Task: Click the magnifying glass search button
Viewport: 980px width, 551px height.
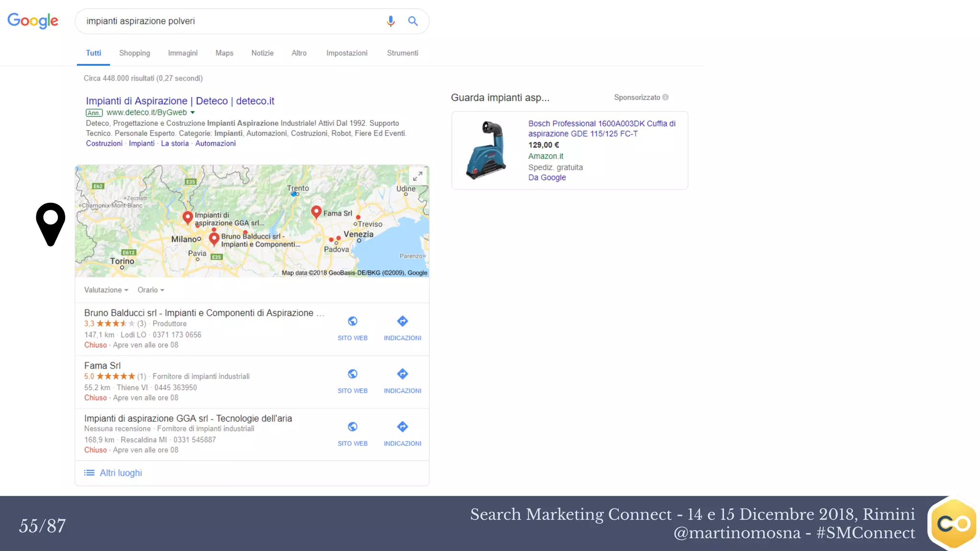Action: [x=412, y=21]
